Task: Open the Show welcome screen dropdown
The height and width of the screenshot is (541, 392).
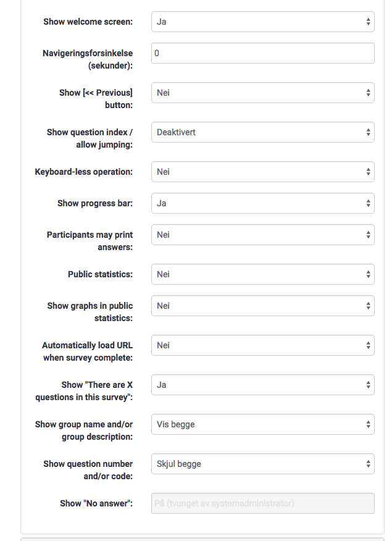Action: click(x=262, y=22)
